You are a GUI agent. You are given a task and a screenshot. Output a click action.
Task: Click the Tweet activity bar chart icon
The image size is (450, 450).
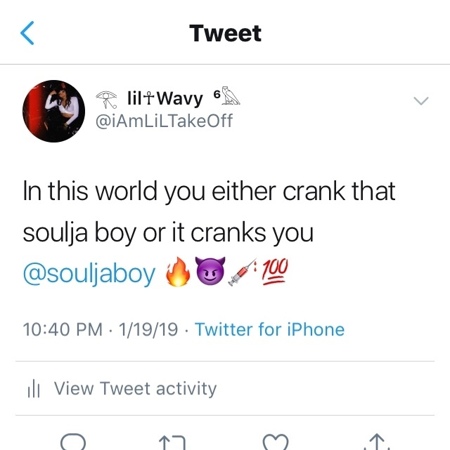(34, 389)
